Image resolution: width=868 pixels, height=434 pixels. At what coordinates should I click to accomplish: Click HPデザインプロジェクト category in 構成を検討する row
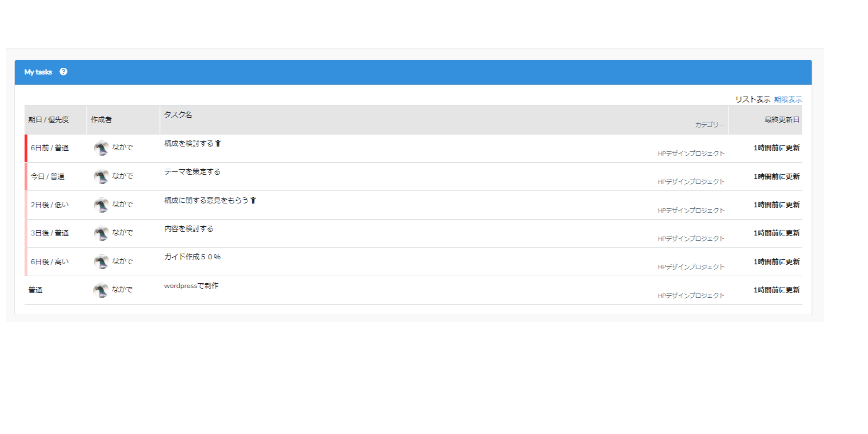[691, 154]
